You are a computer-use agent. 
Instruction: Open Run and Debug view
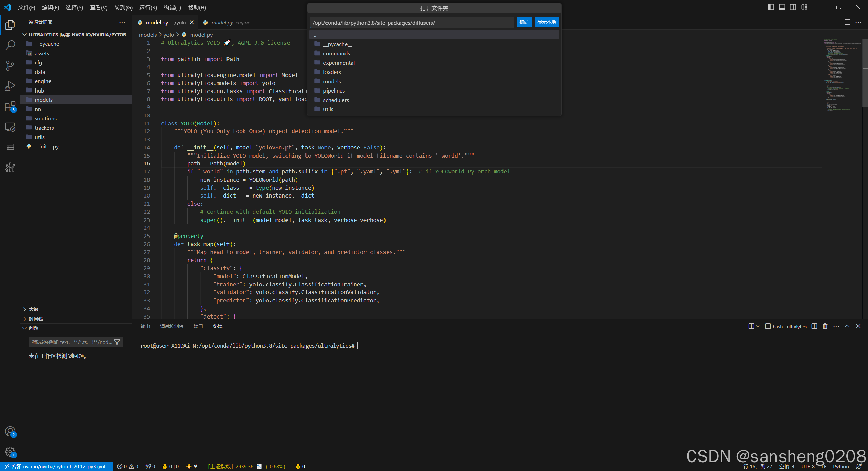coord(10,86)
